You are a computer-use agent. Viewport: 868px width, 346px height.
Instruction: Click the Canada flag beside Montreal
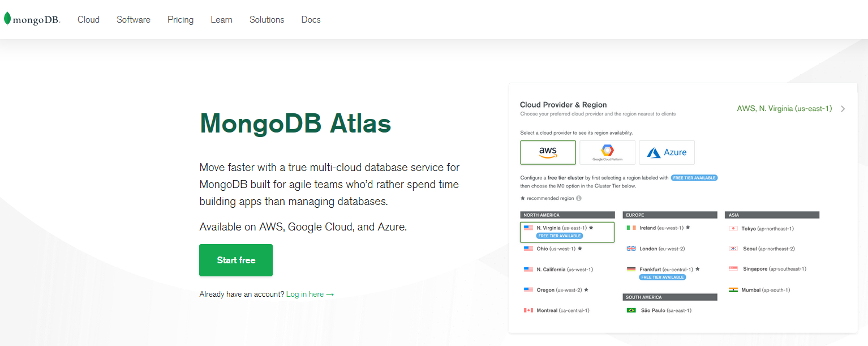(x=528, y=310)
